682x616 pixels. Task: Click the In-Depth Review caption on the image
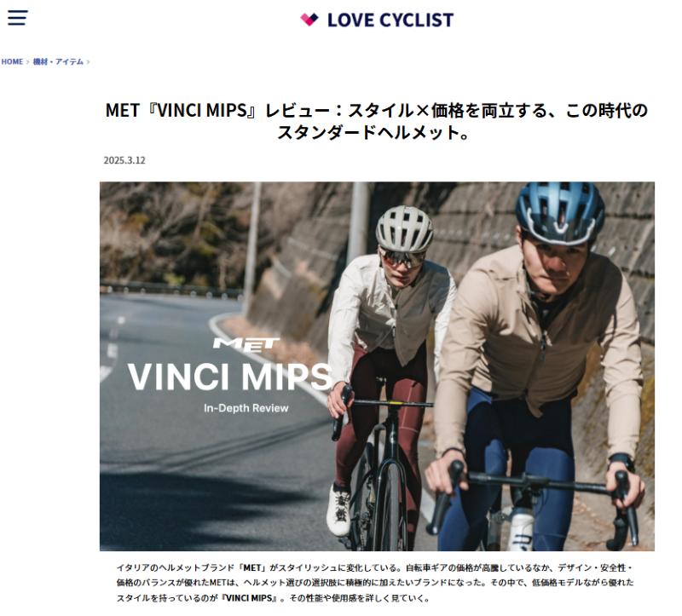point(246,408)
